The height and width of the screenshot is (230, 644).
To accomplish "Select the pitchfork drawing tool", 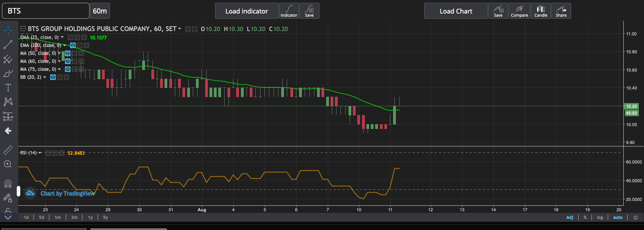I will [8, 59].
